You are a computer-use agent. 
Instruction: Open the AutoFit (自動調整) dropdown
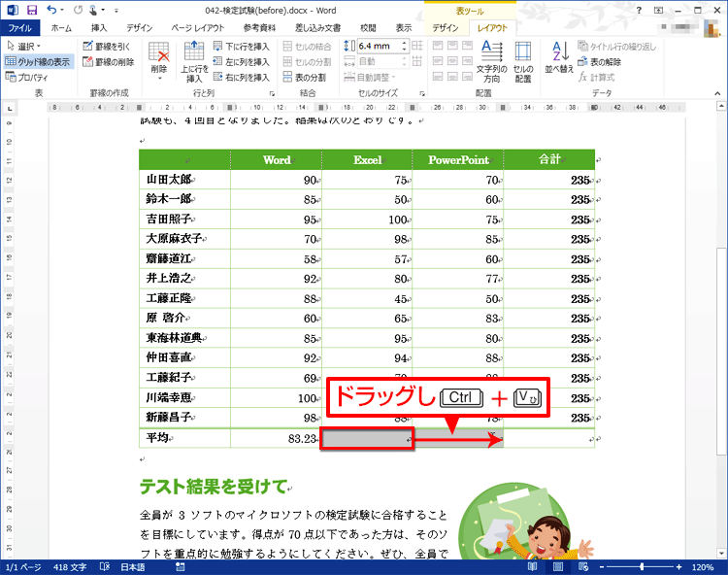370,77
